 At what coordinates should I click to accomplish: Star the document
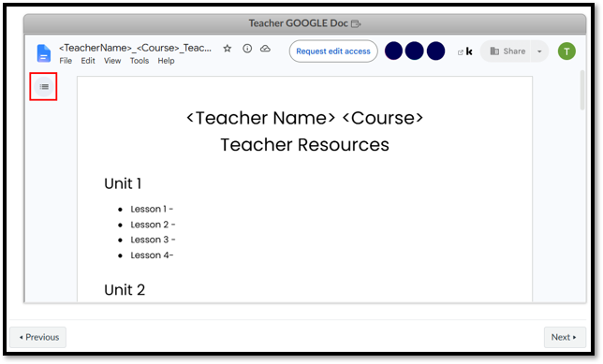228,49
